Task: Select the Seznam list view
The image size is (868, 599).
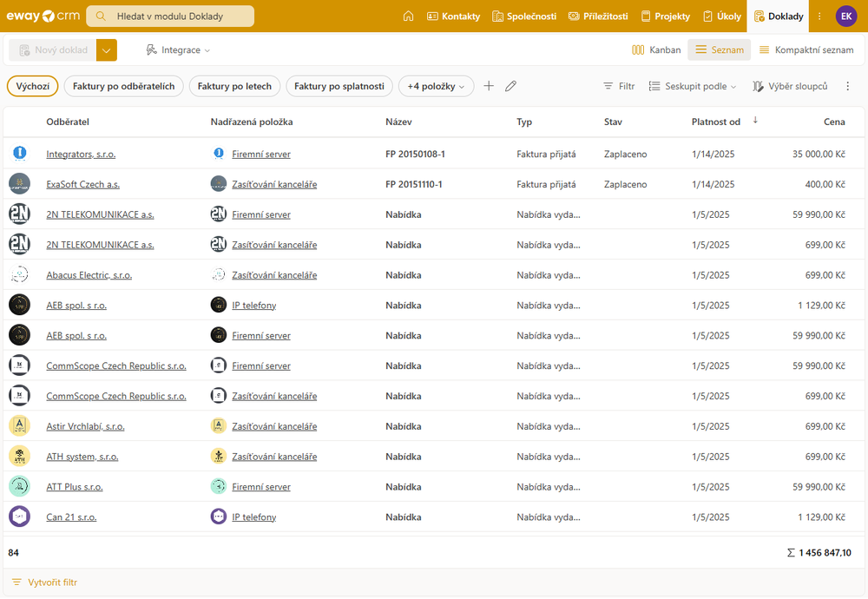Action: [x=719, y=50]
